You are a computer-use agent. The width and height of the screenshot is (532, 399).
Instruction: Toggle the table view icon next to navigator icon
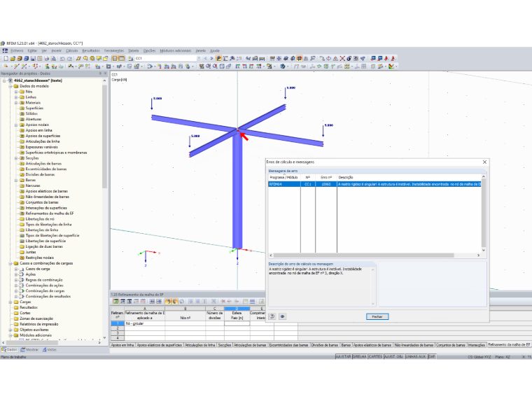[122, 58]
